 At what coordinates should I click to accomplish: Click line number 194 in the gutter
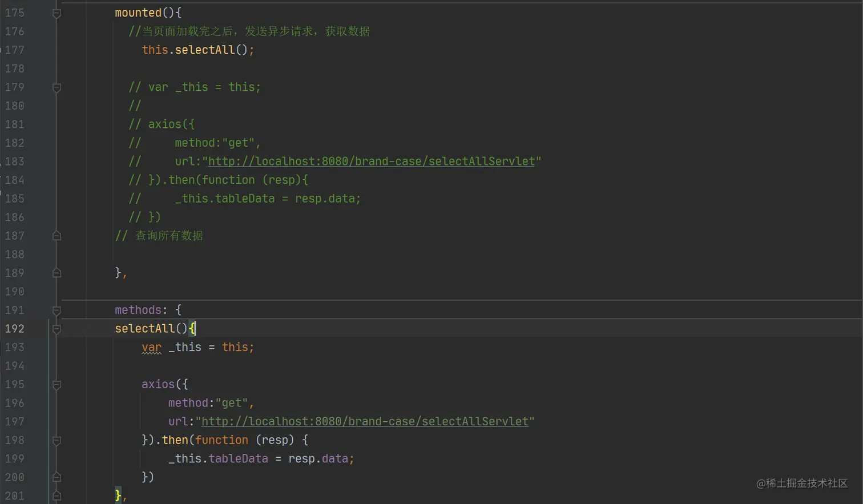[15, 366]
